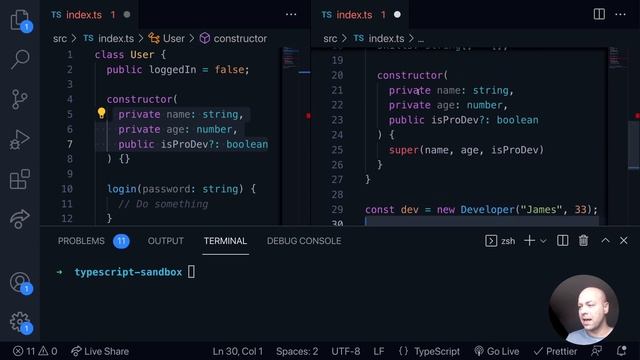Click the lightbulb quick fix icon on line 5
Viewport: 640px width, 360px height.
[x=101, y=113]
